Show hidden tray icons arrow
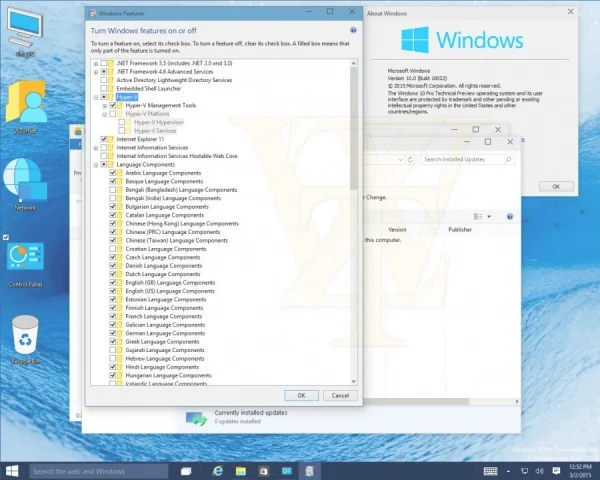The image size is (600, 480). pyautogui.click(x=508, y=471)
